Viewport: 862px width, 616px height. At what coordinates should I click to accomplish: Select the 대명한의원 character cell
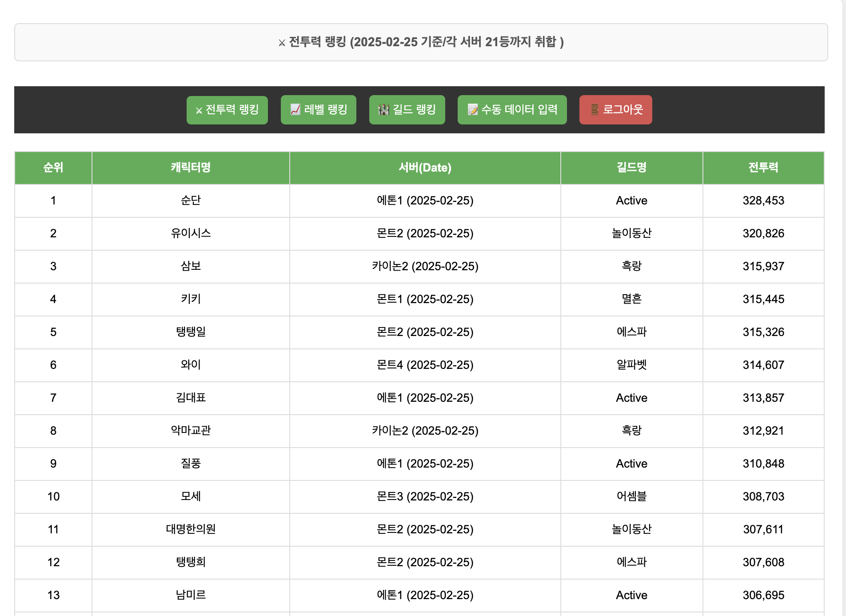(191, 529)
